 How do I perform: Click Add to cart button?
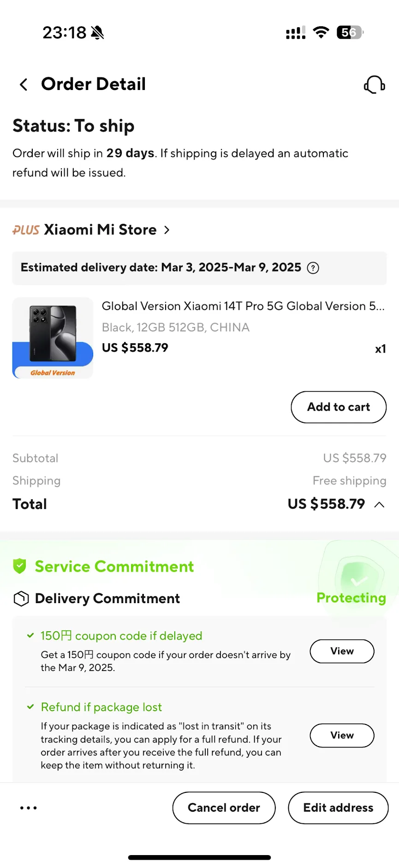coord(339,407)
